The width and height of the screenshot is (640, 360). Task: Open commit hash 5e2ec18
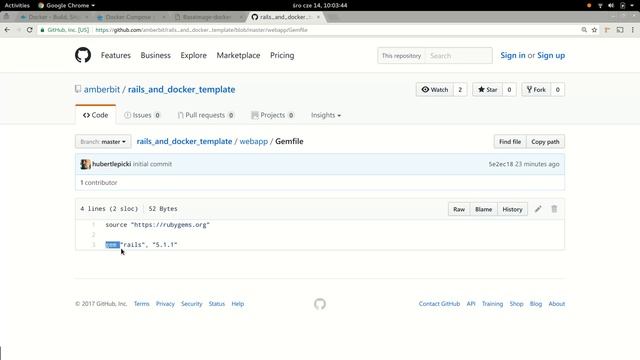pos(500,164)
